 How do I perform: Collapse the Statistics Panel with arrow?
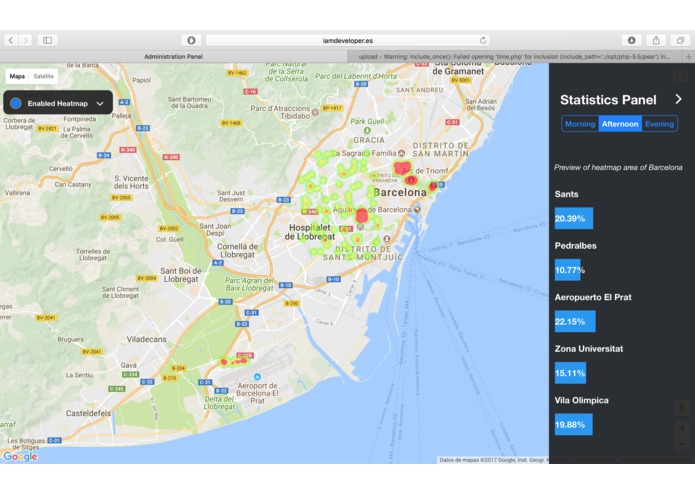(678, 99)
